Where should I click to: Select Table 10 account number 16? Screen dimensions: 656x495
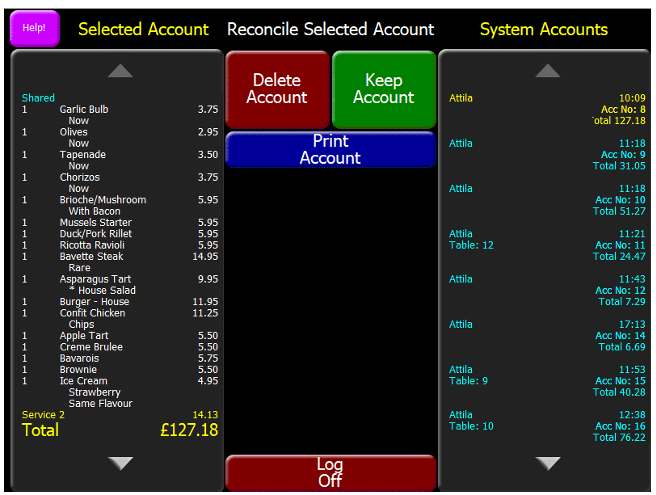[546, 426]
